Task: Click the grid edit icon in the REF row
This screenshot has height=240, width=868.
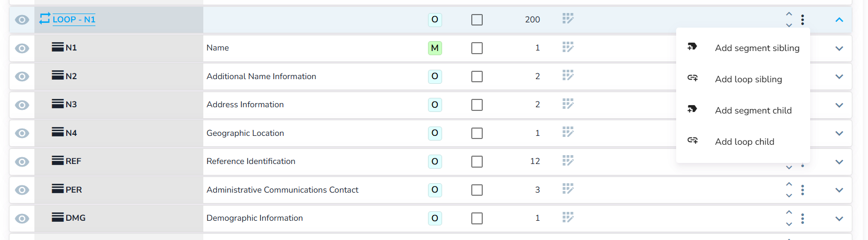Action: coord(568,161)
